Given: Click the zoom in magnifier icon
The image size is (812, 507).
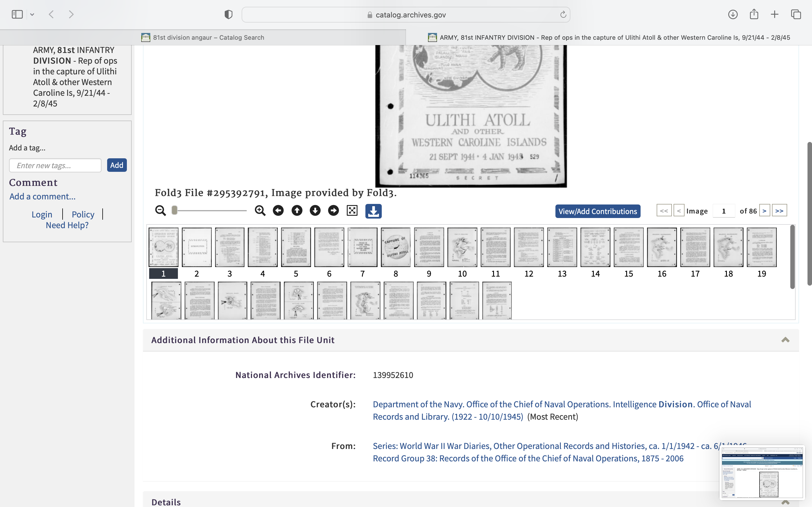Looking at the screenshot, I should pyautogui.click(x=260, y=211).
